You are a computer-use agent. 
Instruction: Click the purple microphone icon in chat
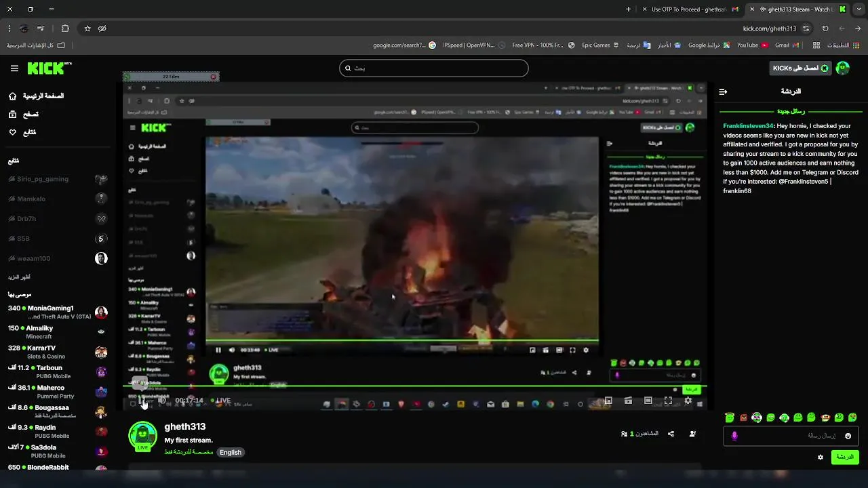(x=734, y=436)
